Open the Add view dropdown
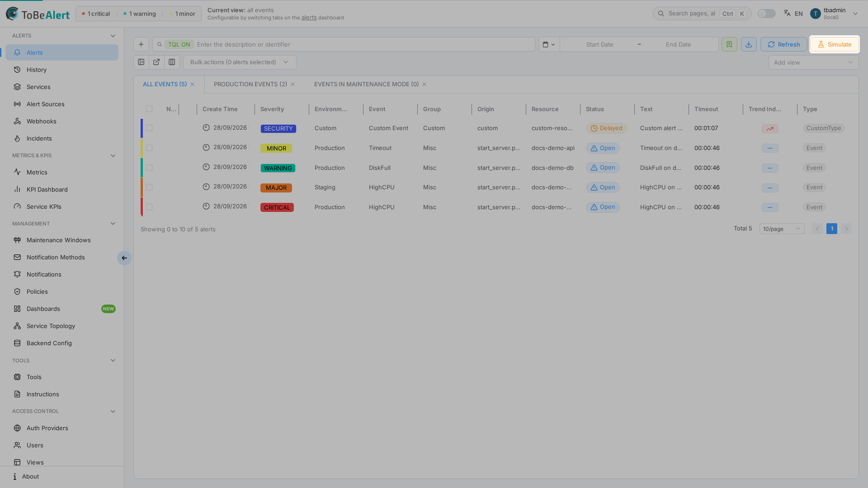868x488 pixels. pyautogui.click(x=813, y=62)
